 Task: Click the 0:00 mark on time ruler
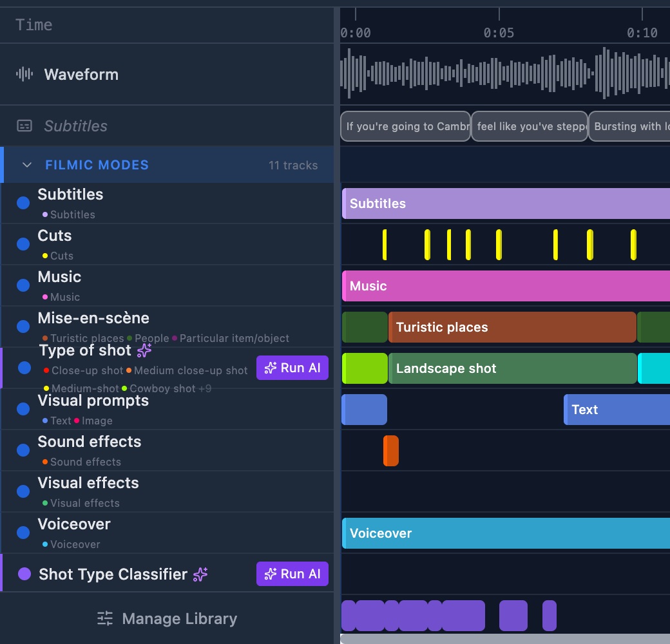pyautogui.click(x=356, y=32)
